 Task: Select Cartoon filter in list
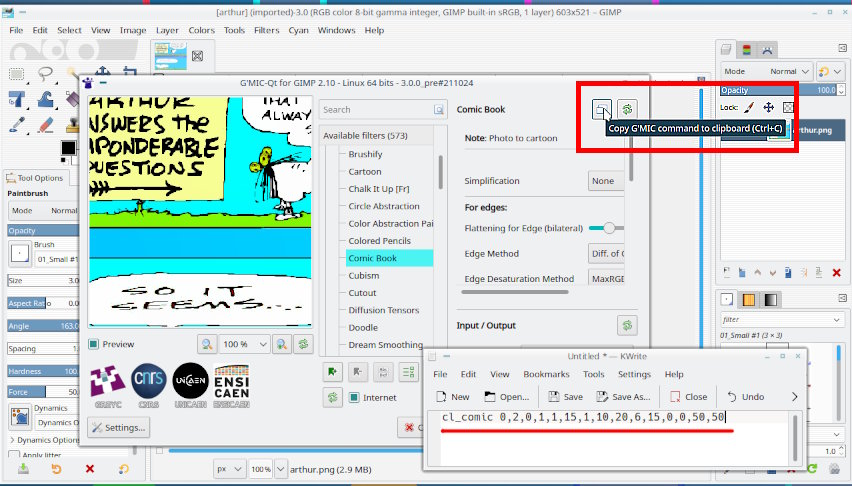[x=365, y=172]
